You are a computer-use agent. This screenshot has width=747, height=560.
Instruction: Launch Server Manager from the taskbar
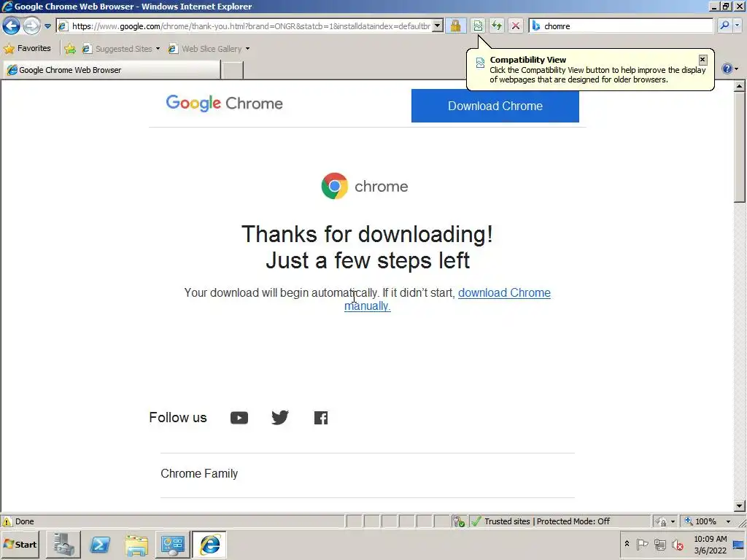[x=63, y=545]
